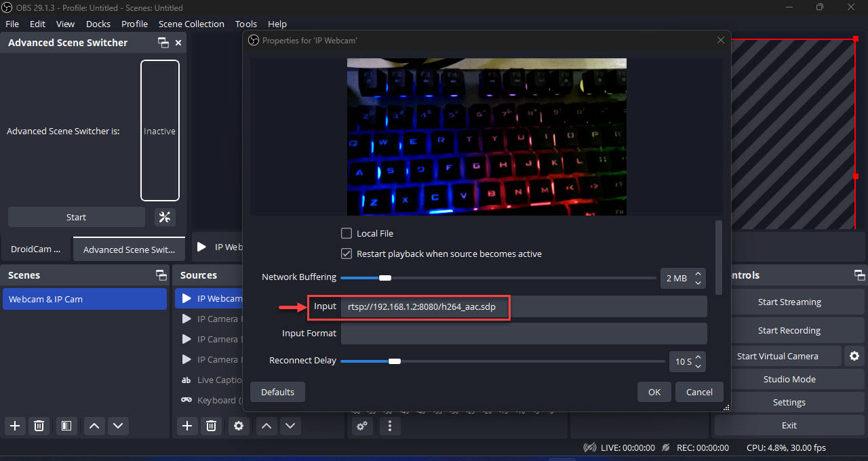Open the Scene Collection menu
Screen dimensions: 868x461
(191, 24)
